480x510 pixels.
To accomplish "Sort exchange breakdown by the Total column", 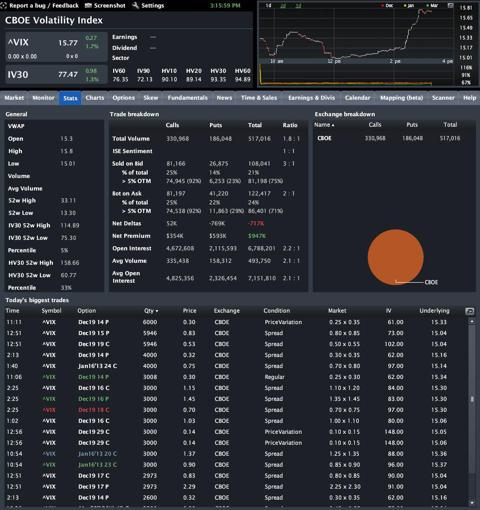I will 450,125.
